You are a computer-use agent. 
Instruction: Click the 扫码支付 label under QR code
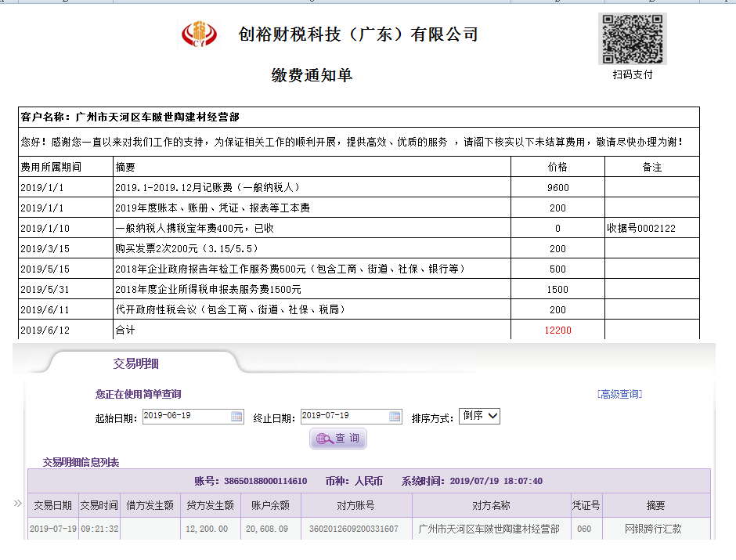[x=633, y=74]
